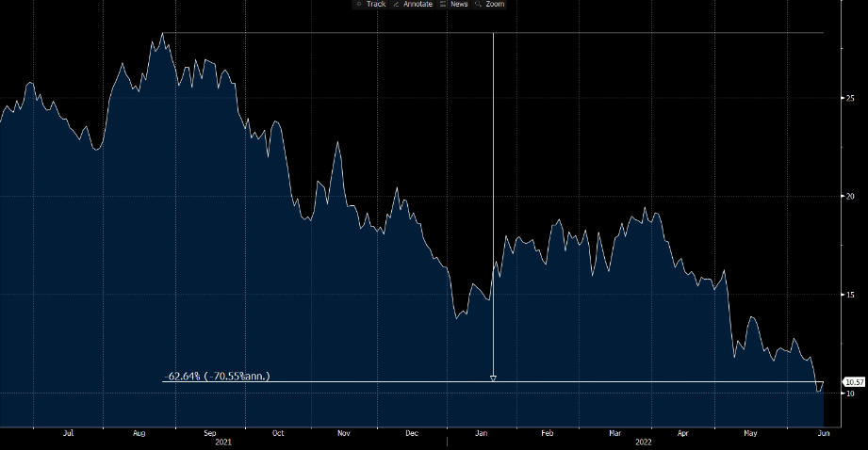
Task: Click the 20 price axis label
Action: [850, 196]
